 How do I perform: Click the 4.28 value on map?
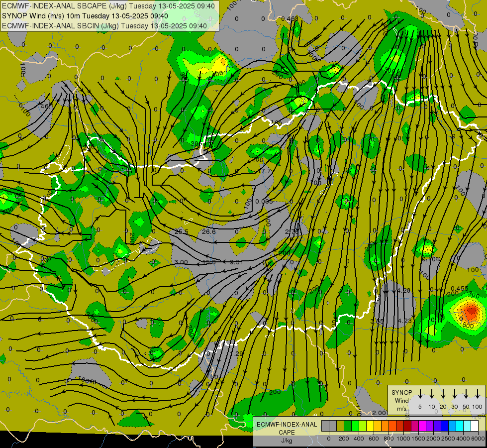click(x=404, y=290)
